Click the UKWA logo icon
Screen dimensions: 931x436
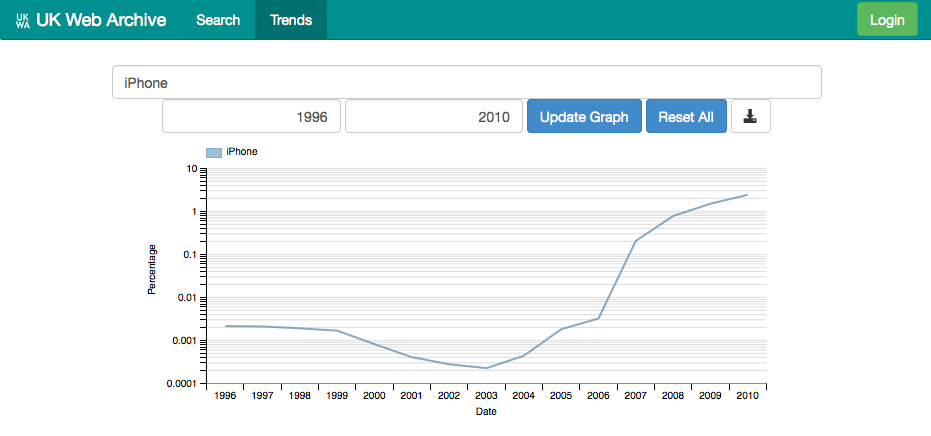(23, 20)
